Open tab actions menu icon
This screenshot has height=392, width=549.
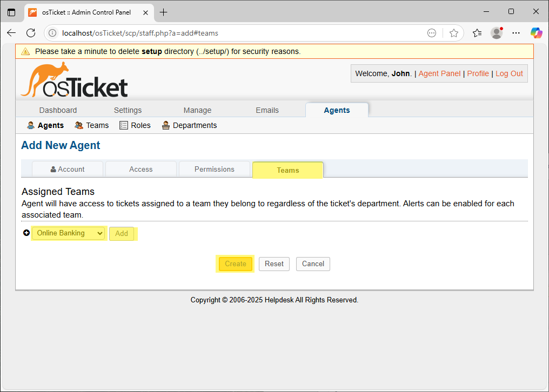click(x=11, y=12)
